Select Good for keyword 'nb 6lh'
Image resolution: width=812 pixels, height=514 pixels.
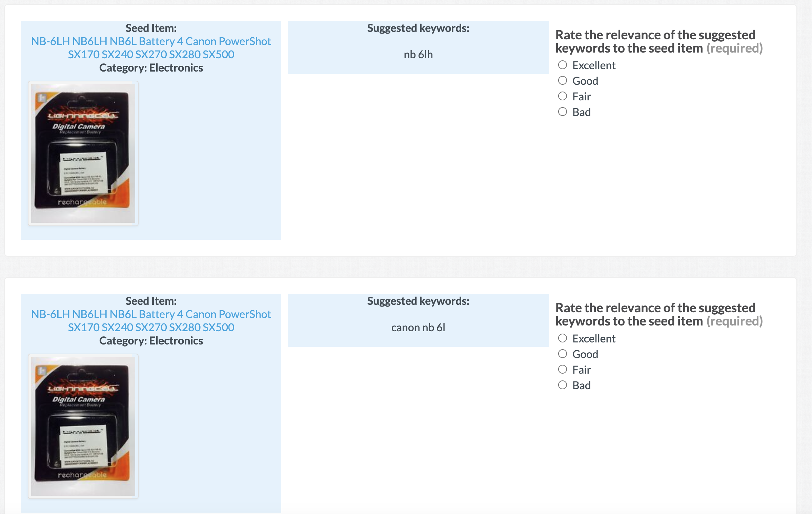click(x=563, y=80)
